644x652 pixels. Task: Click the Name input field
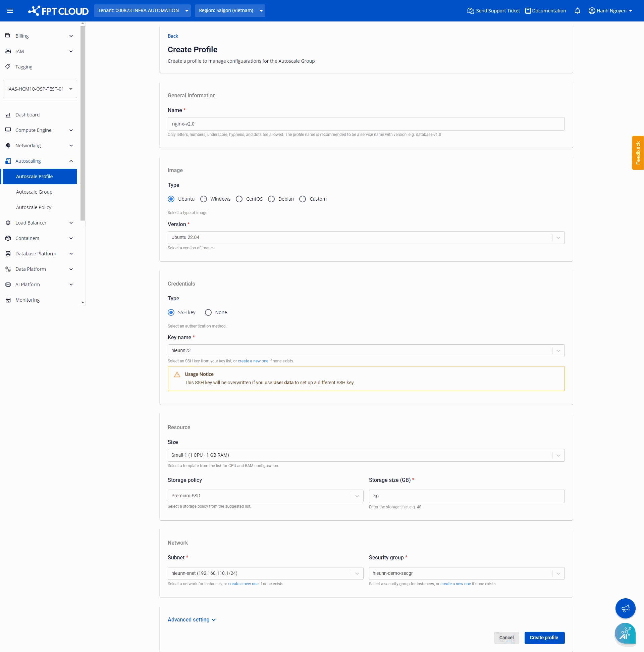pos(366,124)
